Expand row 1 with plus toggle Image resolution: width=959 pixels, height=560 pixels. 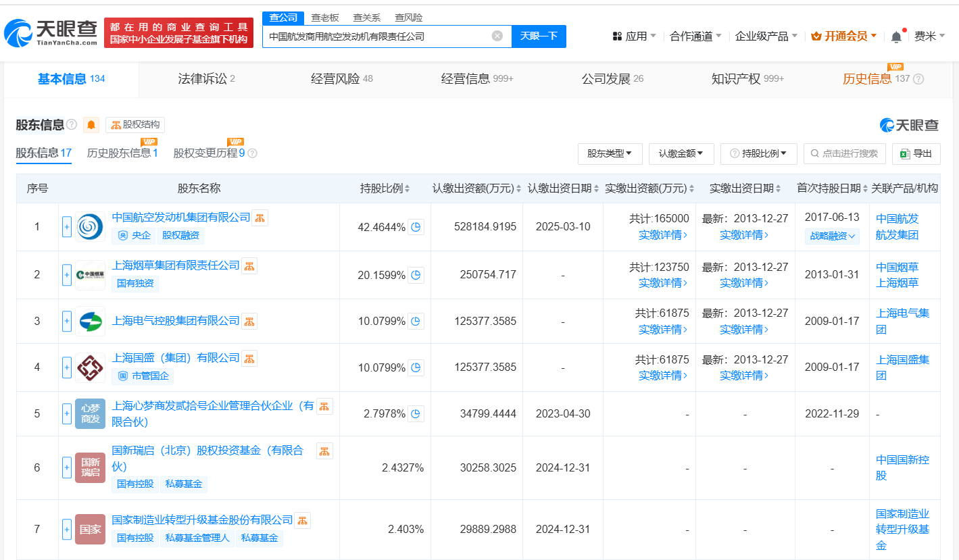click(x=67, y=227)
